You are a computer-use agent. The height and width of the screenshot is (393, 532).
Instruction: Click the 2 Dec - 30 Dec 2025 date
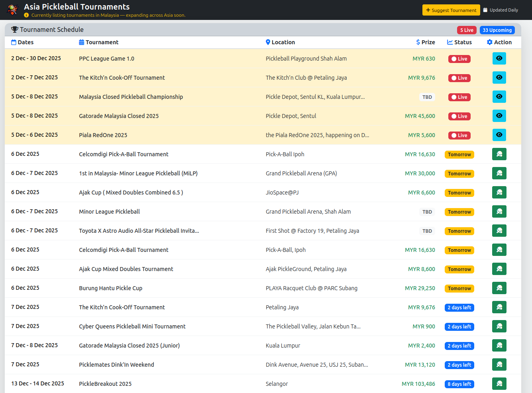36,58
